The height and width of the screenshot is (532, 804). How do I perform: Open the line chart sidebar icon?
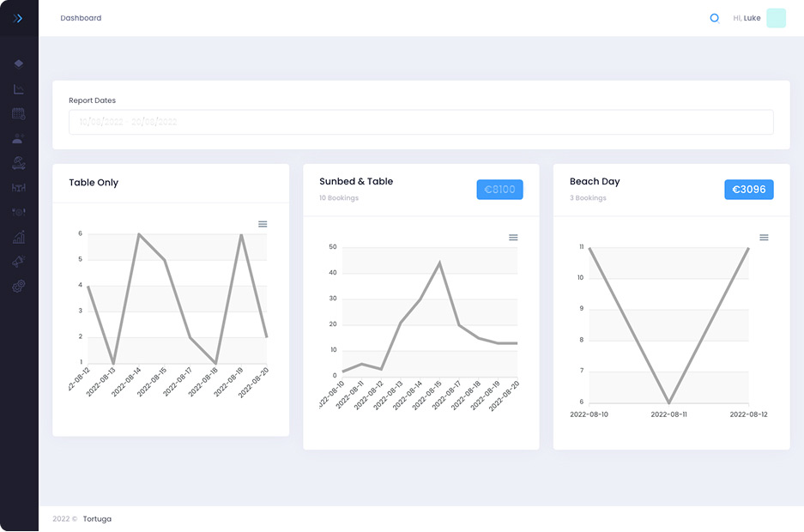coord(19,88)
